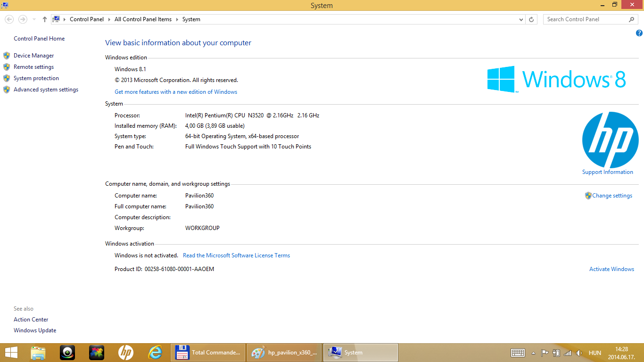This screenshot has width=644, height=362.
Task: Click the volume speaker icon in tray
Action: coord(578,353)
